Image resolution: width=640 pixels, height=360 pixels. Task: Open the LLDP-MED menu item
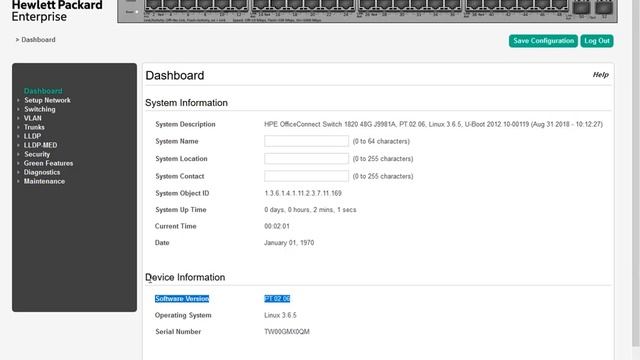pos(40,145)
